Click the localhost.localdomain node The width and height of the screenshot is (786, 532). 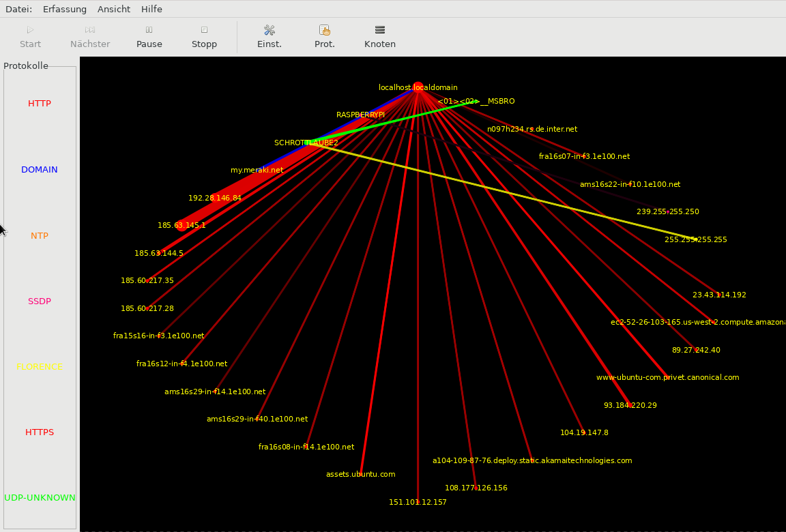point(418,87)
